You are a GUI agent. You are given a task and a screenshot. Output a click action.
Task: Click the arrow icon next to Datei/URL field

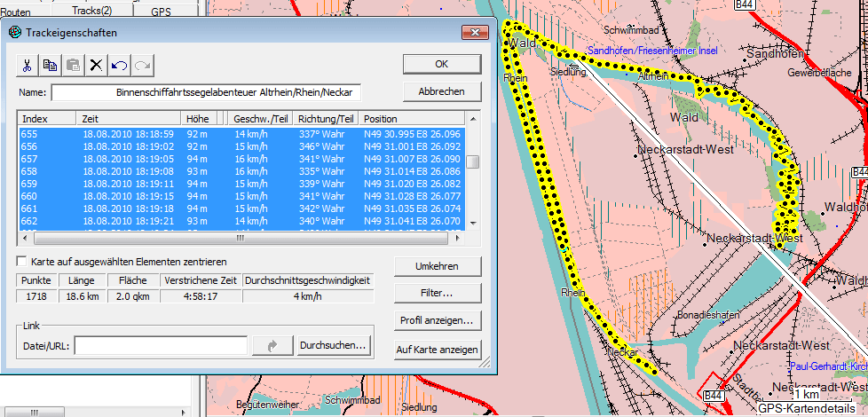coord(272,345)
